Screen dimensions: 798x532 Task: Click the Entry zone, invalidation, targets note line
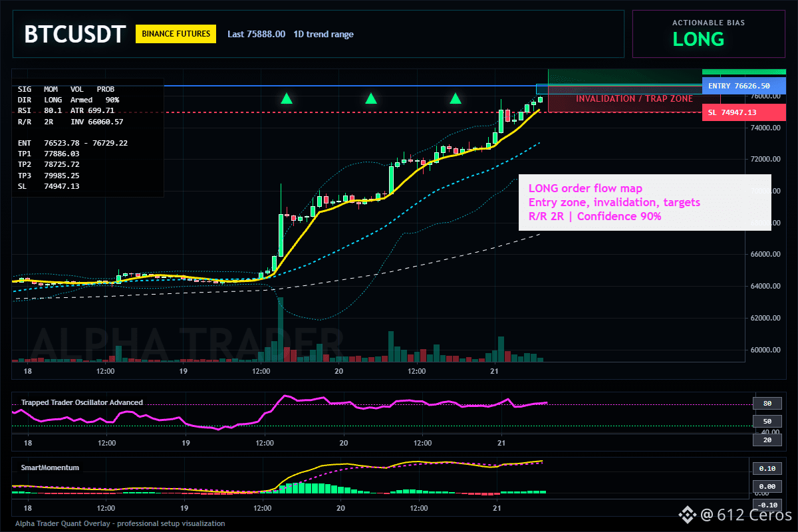614,202
